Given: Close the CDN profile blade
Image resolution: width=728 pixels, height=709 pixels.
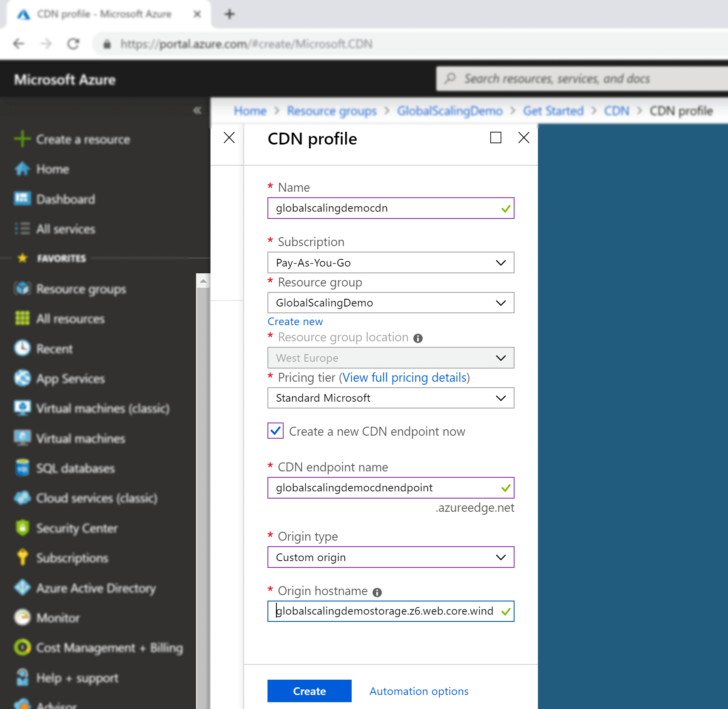Looking at the screenshot, I should [524, 137].
